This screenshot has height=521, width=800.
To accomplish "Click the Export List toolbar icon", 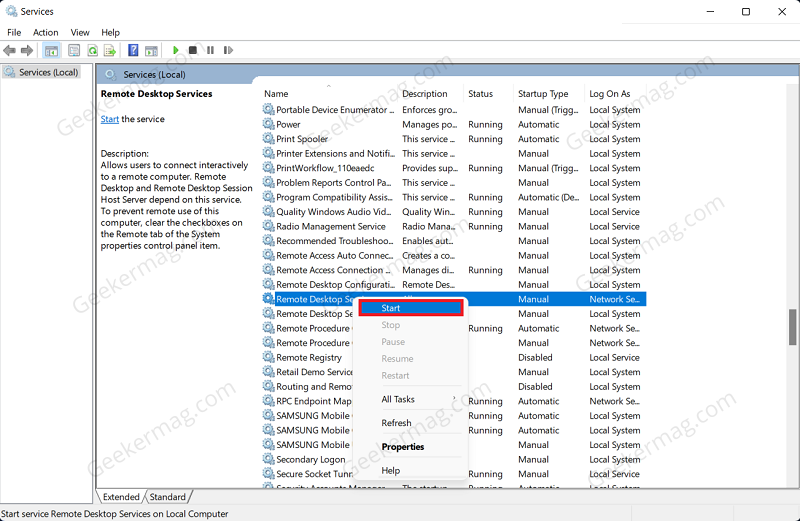I will pyautogui.click(x=110, y=50).
